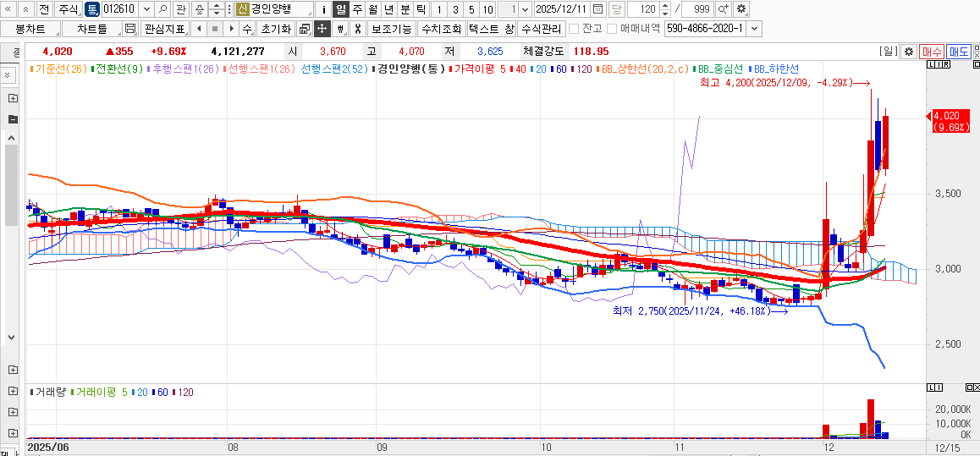Click the stock search magnifier icon
Screen dimensions: 980x456
coord(162,9)
